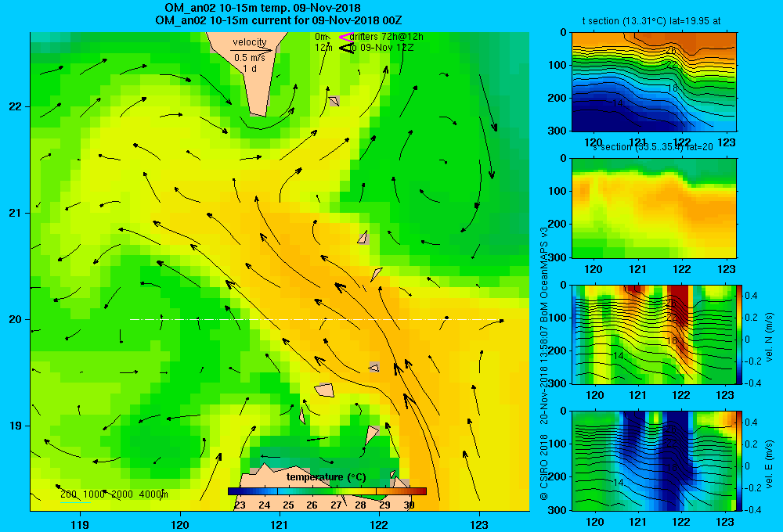Click the black 12m drifter arrow symbol
This screenshot has width=783, height=532.
[345, 48]
